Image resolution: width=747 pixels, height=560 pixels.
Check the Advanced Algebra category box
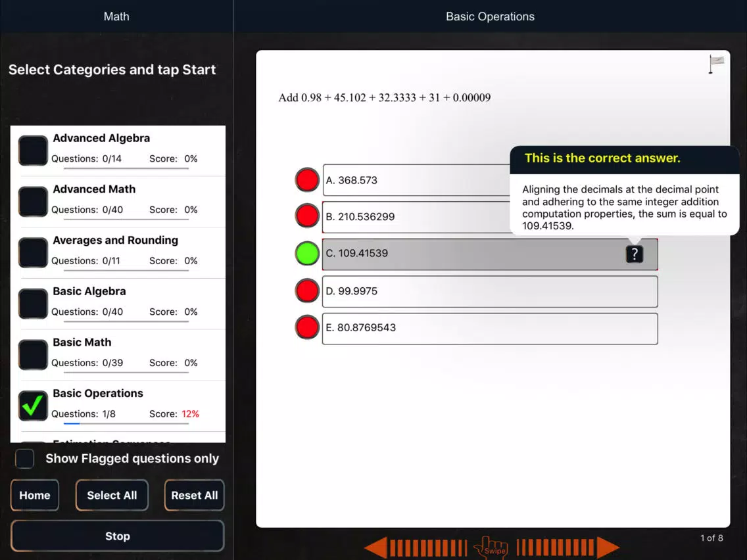(x=33, y=151)
